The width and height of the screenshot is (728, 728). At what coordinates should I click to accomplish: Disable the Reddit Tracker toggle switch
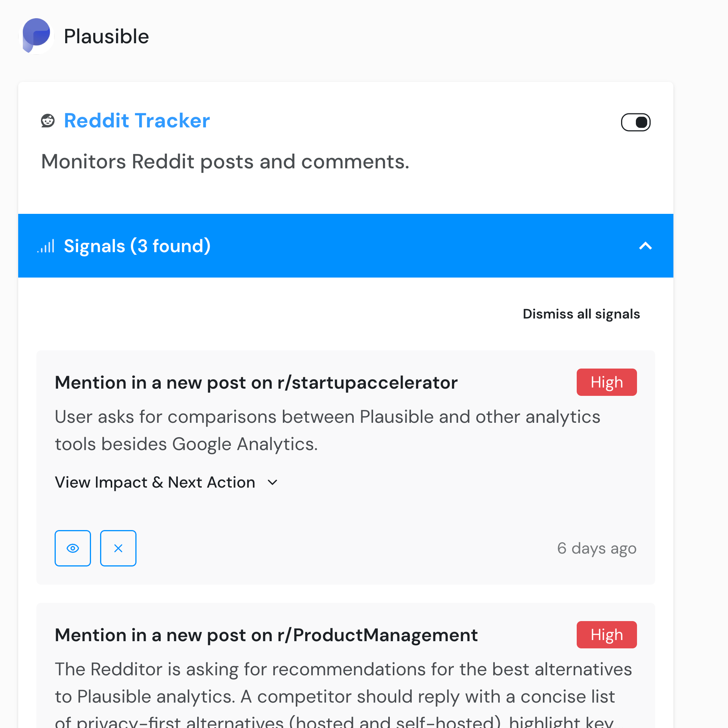click(636, 122)
